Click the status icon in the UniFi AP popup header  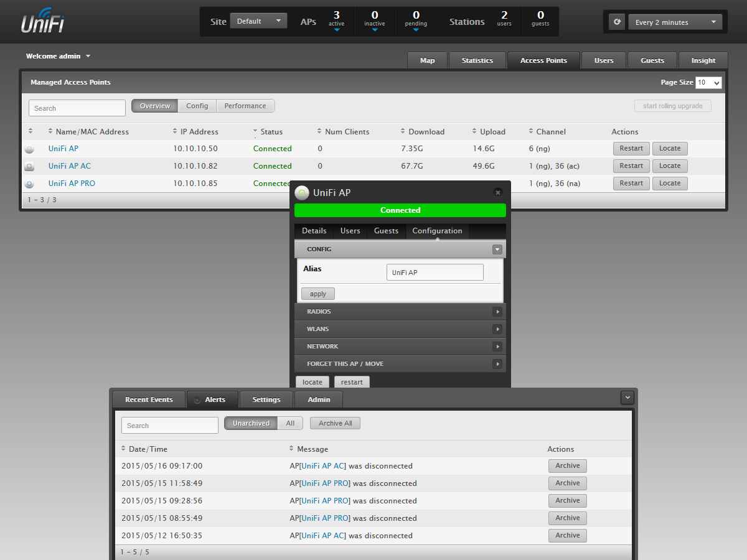[x=302, y=193]
